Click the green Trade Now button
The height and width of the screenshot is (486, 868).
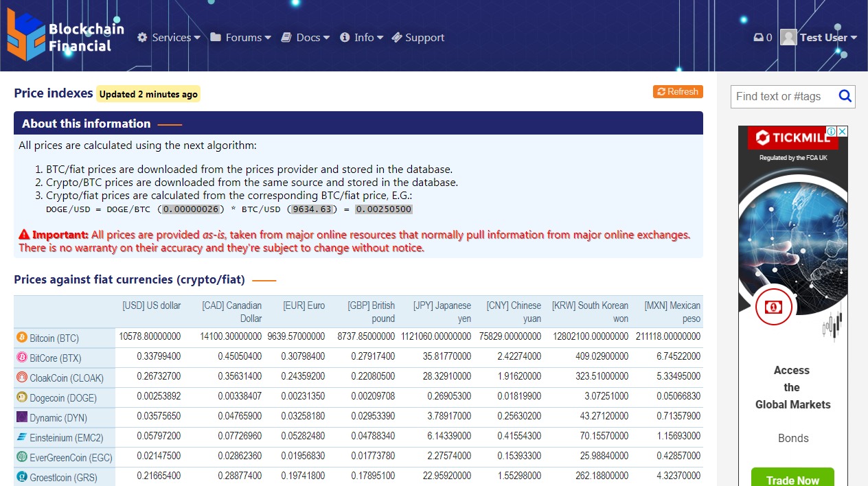click(792, 479)
